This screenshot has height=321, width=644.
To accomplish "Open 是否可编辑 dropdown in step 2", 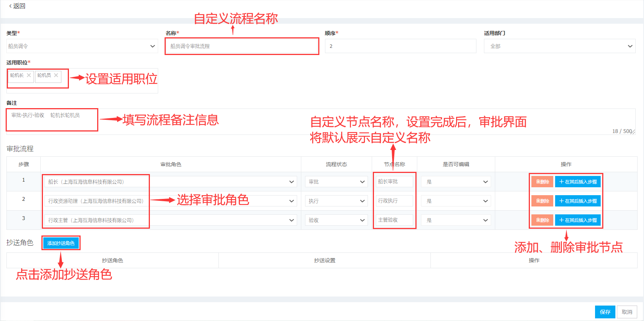I will click(x=456, y=201).
